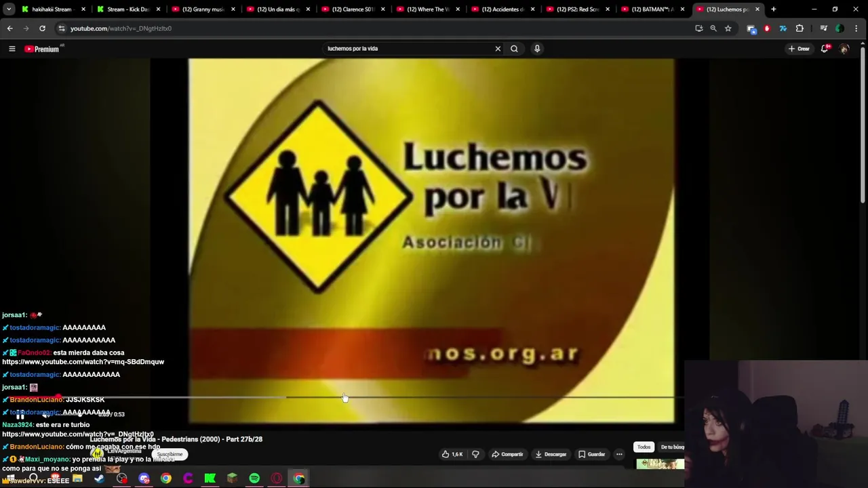Open Chrome profile avatar
The width and height of the screenshot is (868, 488).
pyautogui.click(x=840, y=28)
